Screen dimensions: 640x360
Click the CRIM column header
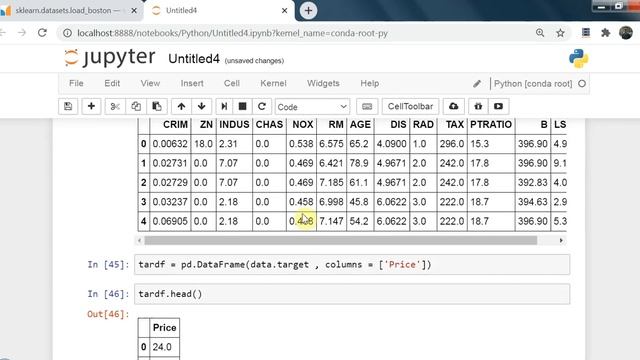175,124
